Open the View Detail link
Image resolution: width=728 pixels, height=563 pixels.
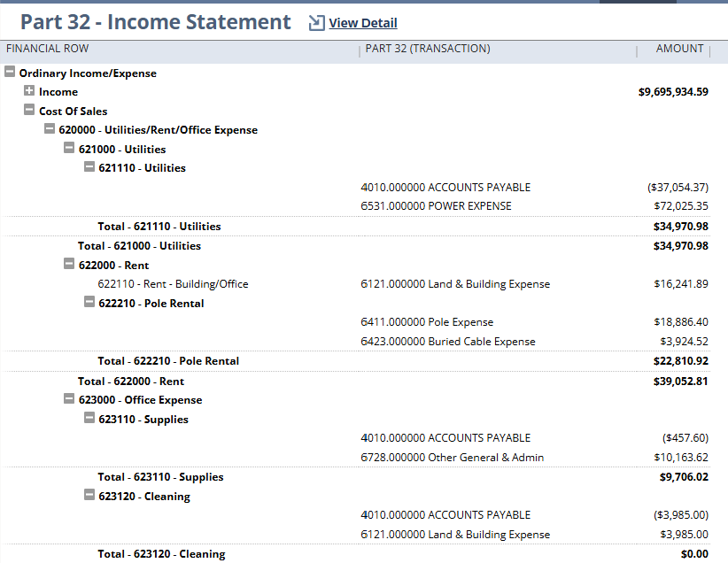pyautogui.click(x=363, y=23)
